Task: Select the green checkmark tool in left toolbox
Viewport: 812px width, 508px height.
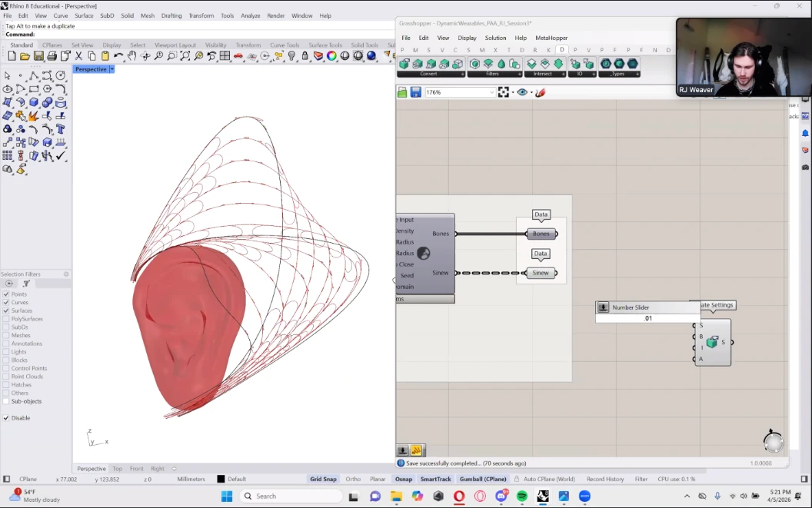Action: pos(61,155)
